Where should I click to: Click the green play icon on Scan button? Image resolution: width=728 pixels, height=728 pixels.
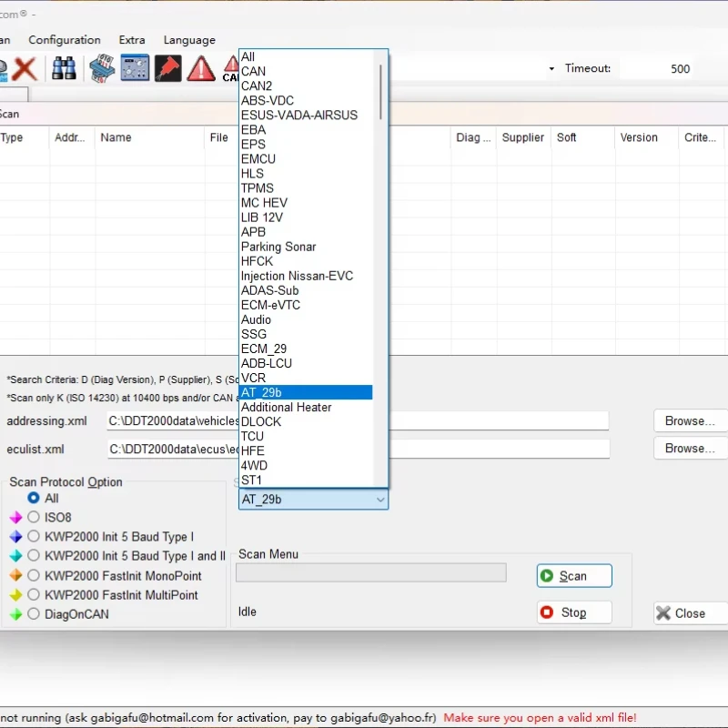click(x=547, y=576)
